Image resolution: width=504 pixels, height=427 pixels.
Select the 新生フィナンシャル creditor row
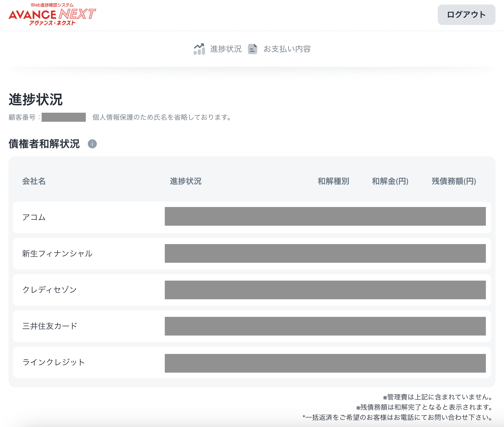coord(57,253)
